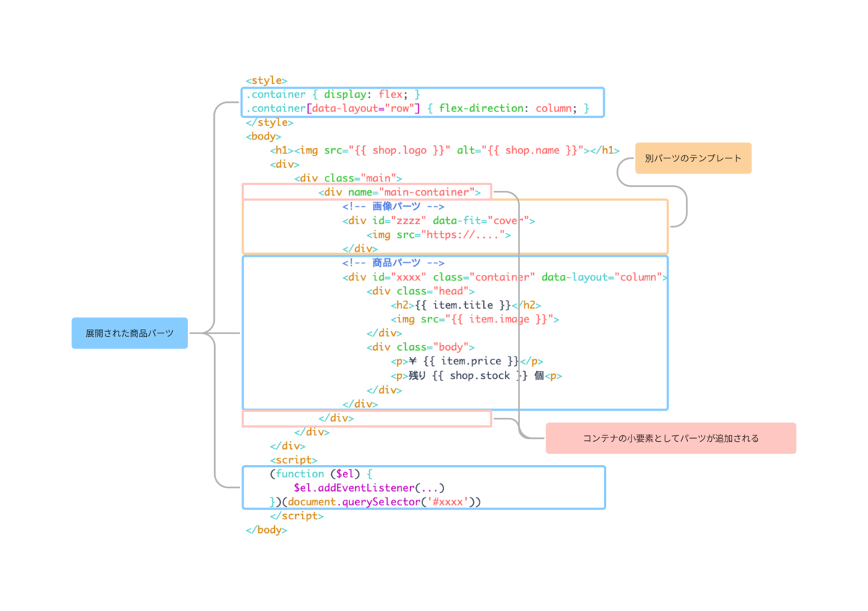Select the closing </script> tag line
Screen dimensions: 868x611
pyautogui.click(x=297, y=516)
